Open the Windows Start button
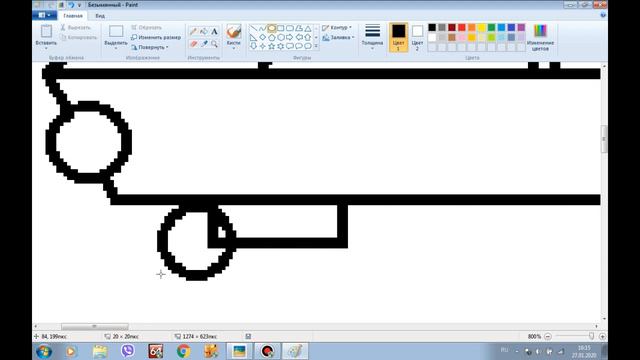The image size is (640, 360). tap(44, 351)
